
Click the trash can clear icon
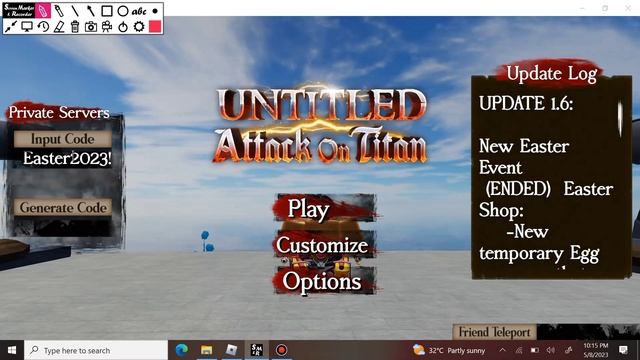pos(75,27)
